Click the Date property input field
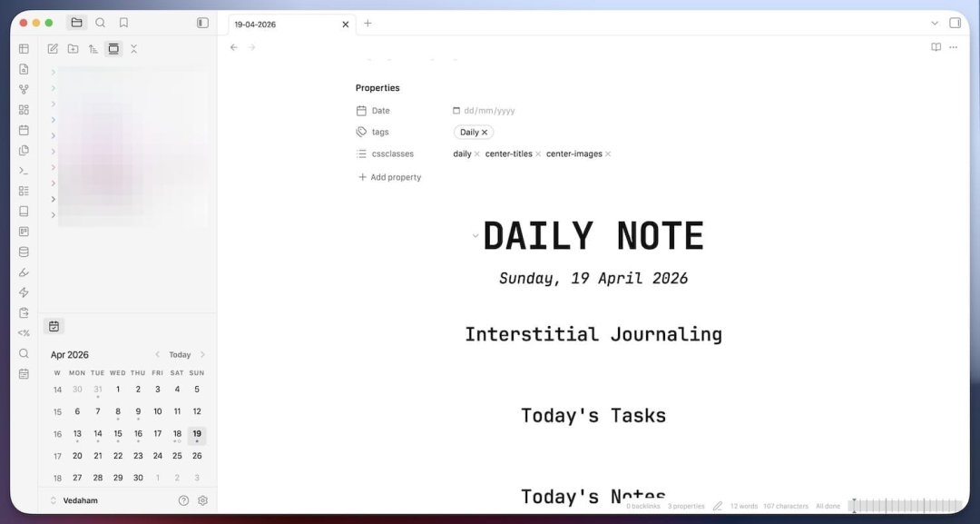The height and width of the screenshot is (524, 980). pos(489,111)
